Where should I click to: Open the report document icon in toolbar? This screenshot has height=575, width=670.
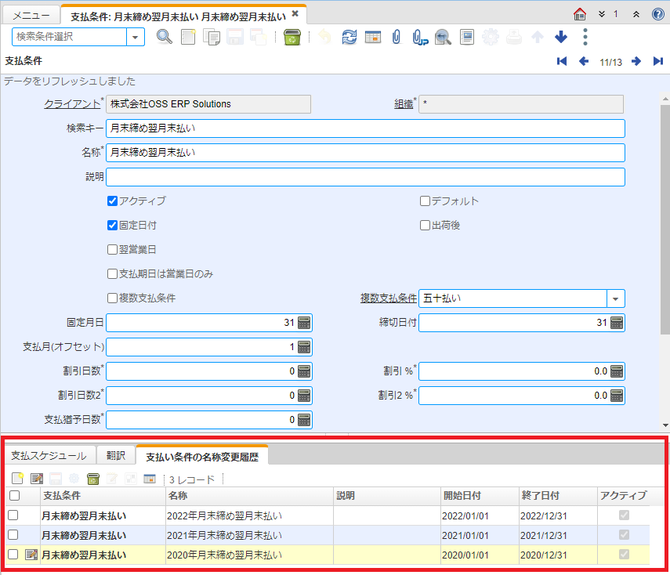pos(467,37)
